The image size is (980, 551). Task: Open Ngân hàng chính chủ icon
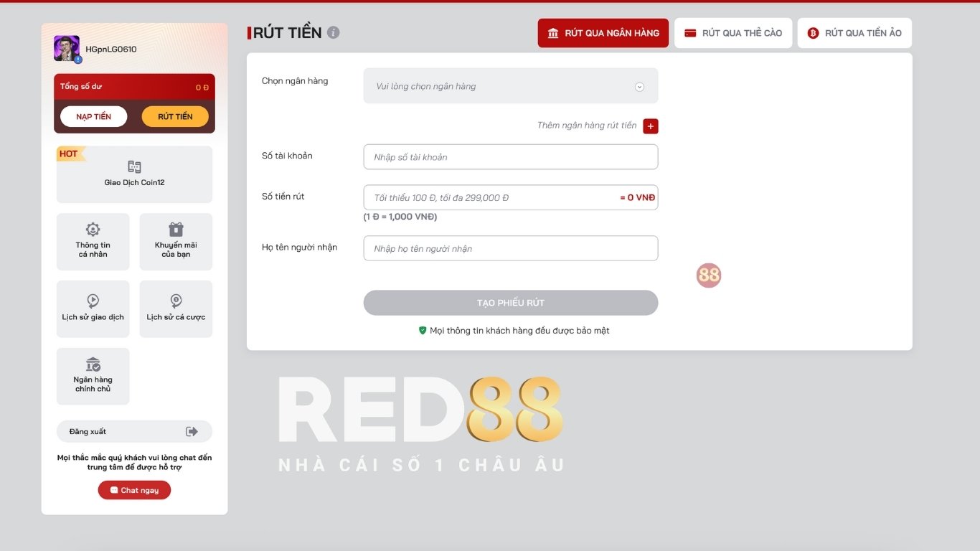click(x=93, y=364)
